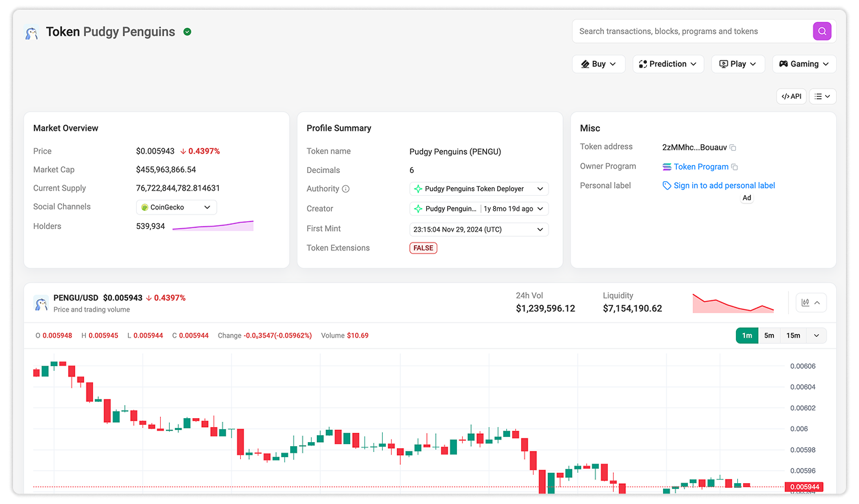Expand the First Mint date dropdown

click(479, 230)
